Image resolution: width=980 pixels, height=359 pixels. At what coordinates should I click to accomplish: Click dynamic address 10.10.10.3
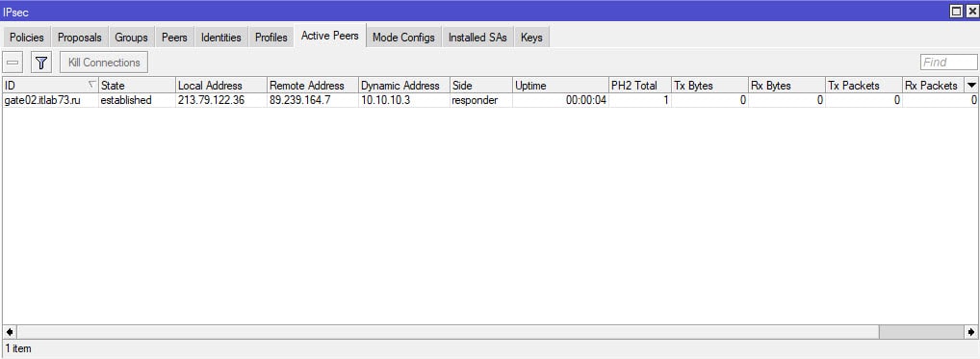click(403, 100)
